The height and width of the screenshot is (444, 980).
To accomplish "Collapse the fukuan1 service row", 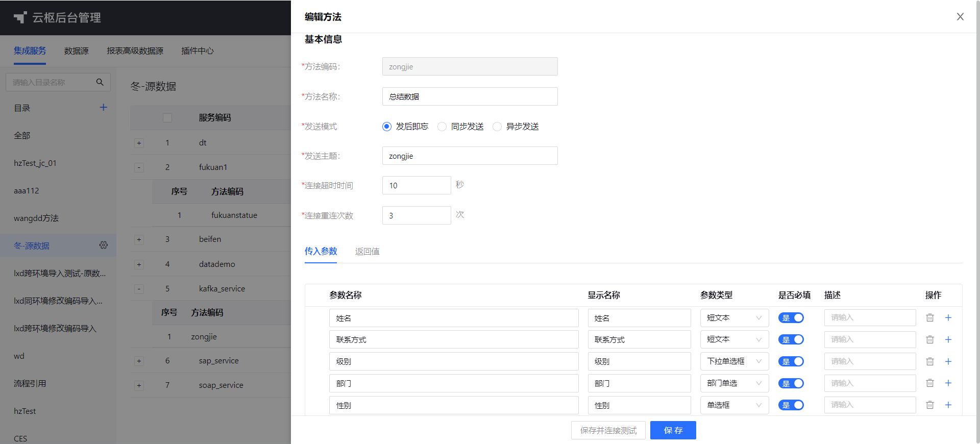I will click(x=139, y=167).
